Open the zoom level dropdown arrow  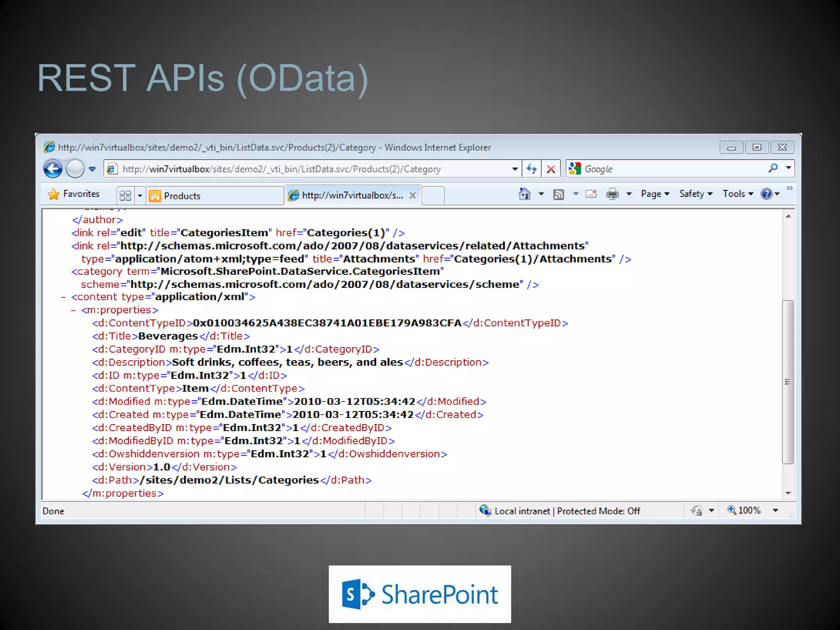[x=775, y=511]
